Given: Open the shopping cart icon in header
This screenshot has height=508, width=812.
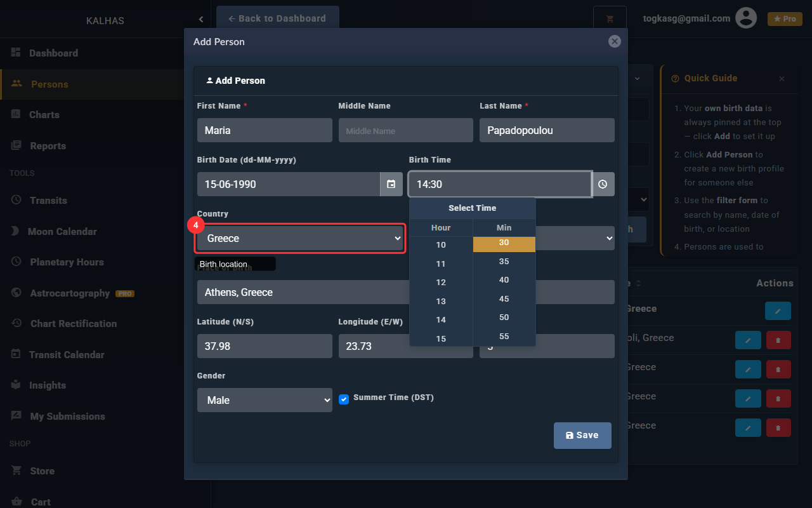Looking at the screenshot, I should click(x=610, y=19).
